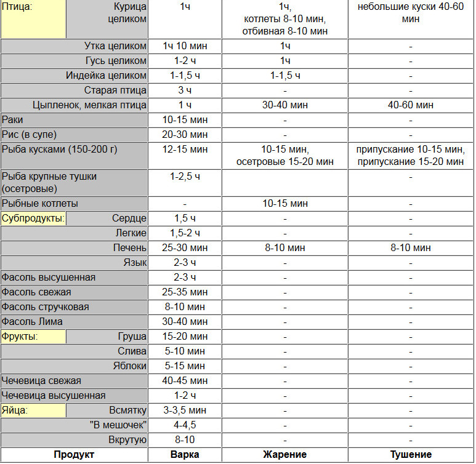Screen dimensions: 476x464
Task: Click '25-35 мин' boiling time value
Action: [x=185, y=292]
